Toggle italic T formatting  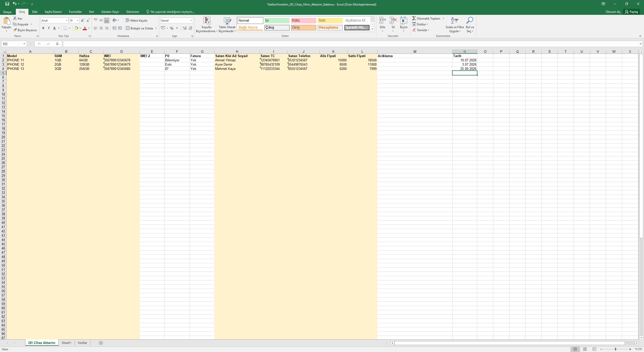click(49, 28)
